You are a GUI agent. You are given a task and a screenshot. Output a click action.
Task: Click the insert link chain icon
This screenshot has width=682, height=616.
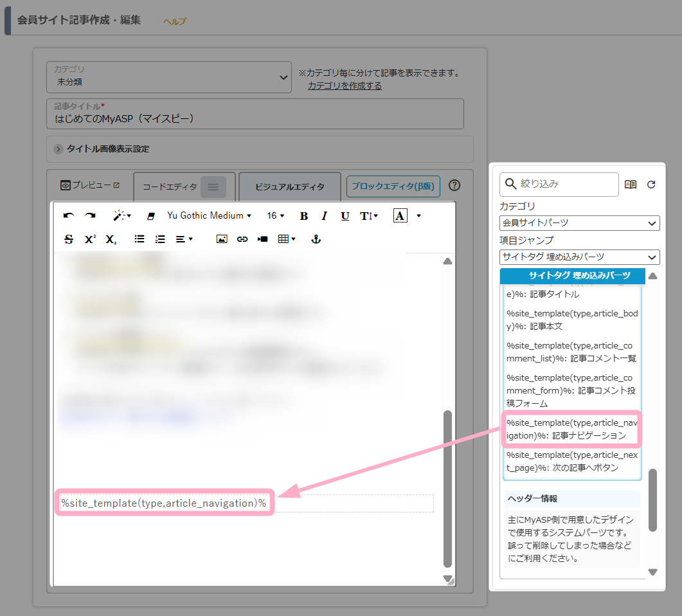tap(242, 239)
